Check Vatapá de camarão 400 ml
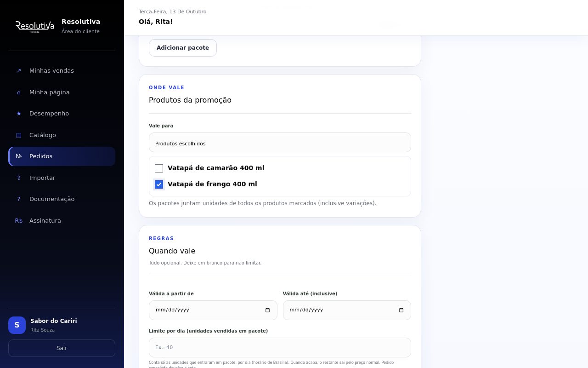This screenshot has width=588, height=368. coord(159,168)
